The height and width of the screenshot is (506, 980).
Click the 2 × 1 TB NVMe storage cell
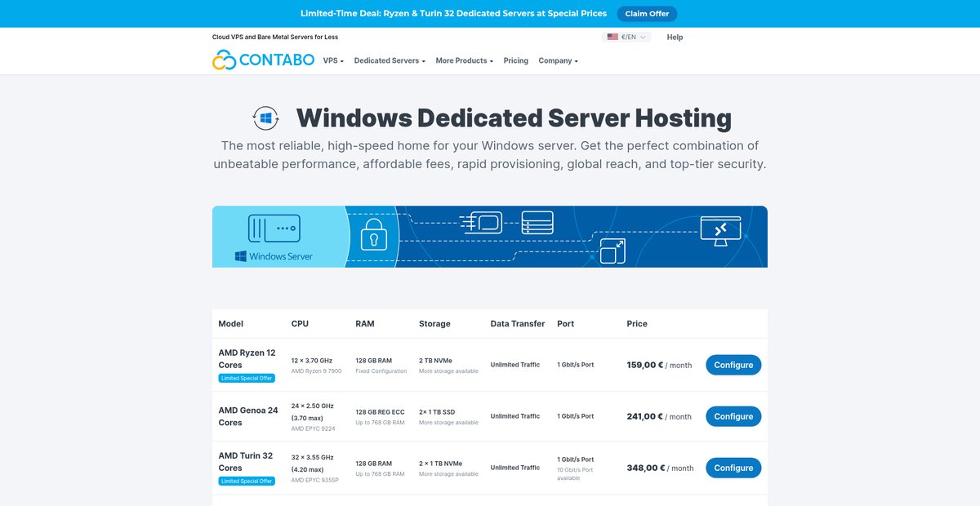click(x=441, y=463)
